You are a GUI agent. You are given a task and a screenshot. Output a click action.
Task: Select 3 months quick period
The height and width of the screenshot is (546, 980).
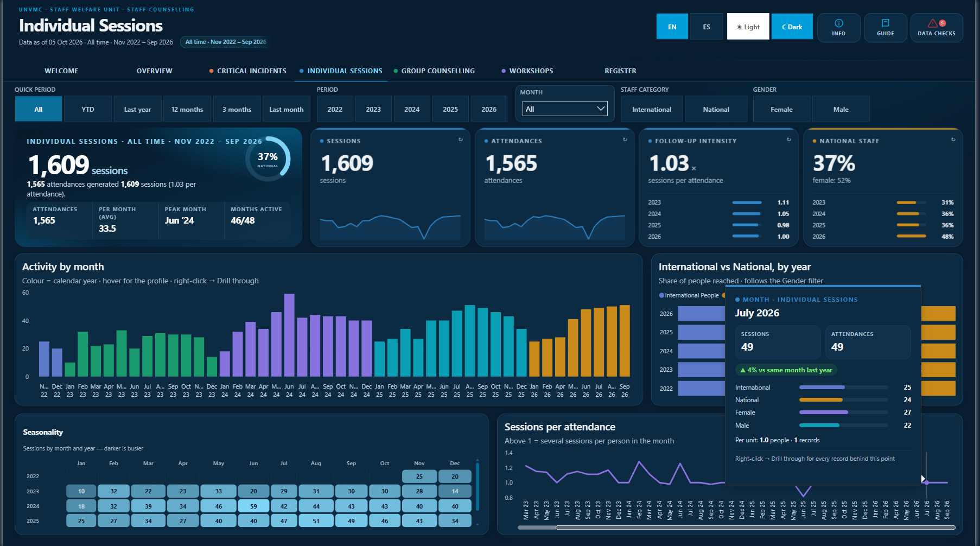coord(237,109)
